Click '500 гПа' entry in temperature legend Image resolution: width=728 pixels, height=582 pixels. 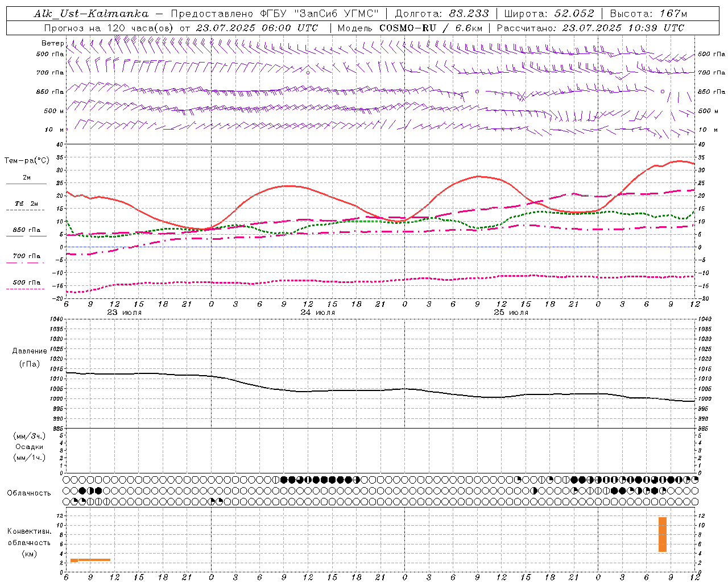pyautogui.click(x=27, y=282)
